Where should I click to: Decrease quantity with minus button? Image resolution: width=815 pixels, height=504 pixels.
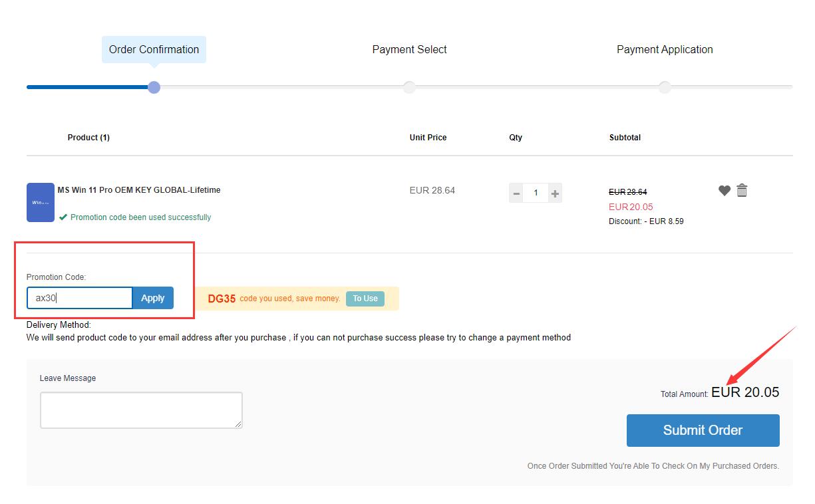coord(516,193)
